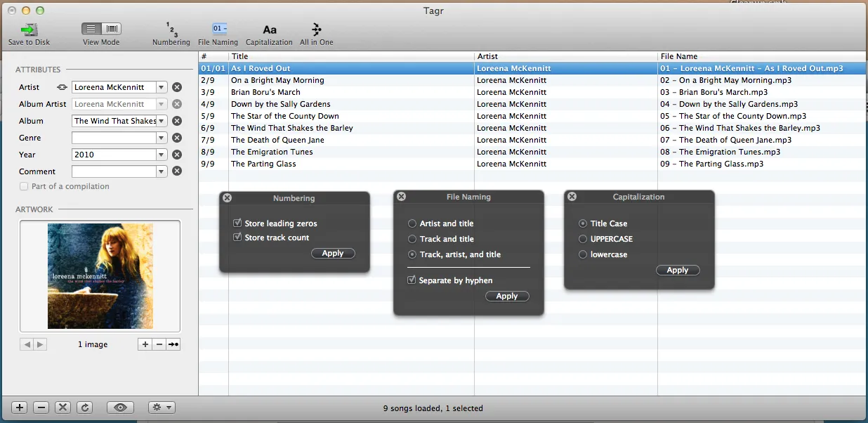868x423 pixels.
Task: Add artwork with the plus button below the cover
Action: click(145, 344)
